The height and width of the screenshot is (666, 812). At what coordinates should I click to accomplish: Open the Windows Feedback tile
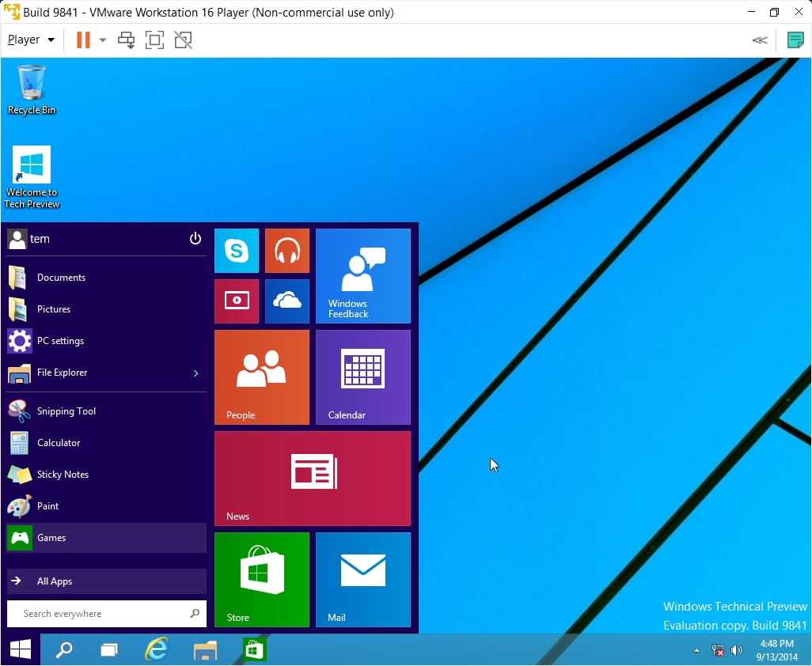pos(363,276)
